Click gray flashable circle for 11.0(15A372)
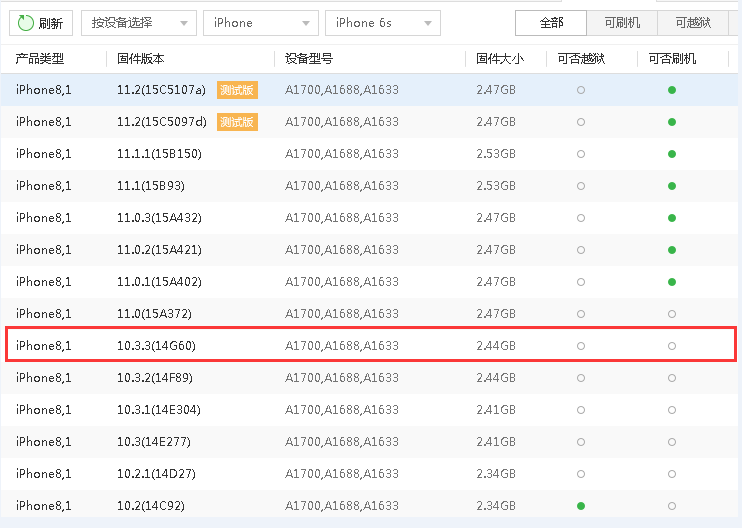 (672, 314)
